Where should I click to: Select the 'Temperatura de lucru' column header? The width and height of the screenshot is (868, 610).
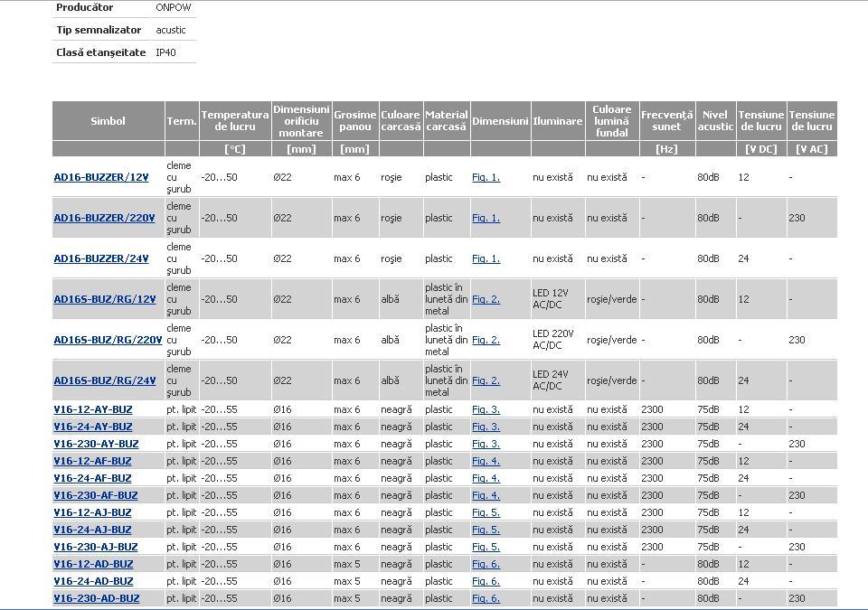coord(235,121)
